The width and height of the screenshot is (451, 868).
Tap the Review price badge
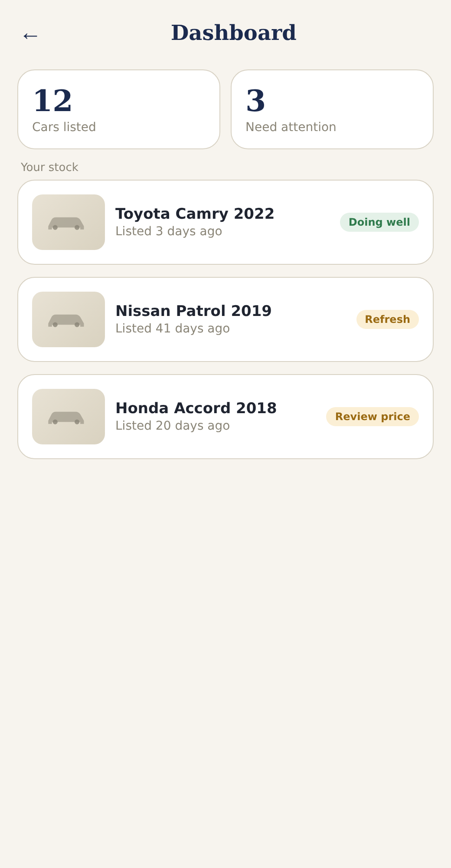[x=372, y=417]
